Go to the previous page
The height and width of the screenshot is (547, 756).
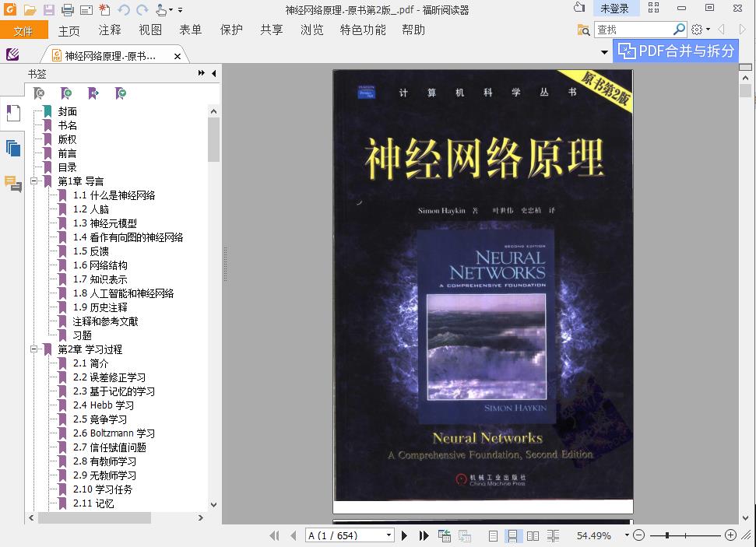pos(294,535)
